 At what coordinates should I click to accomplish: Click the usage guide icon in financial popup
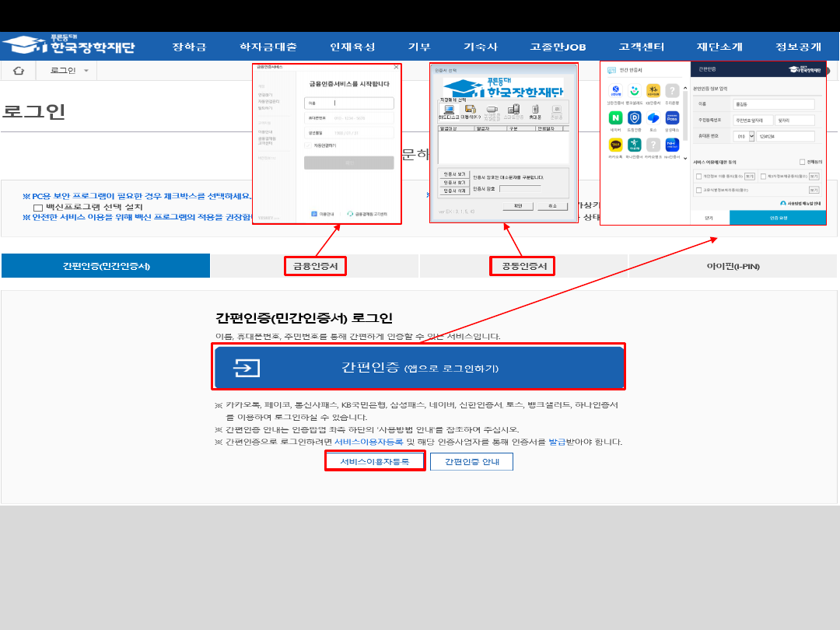pos(314,214)
